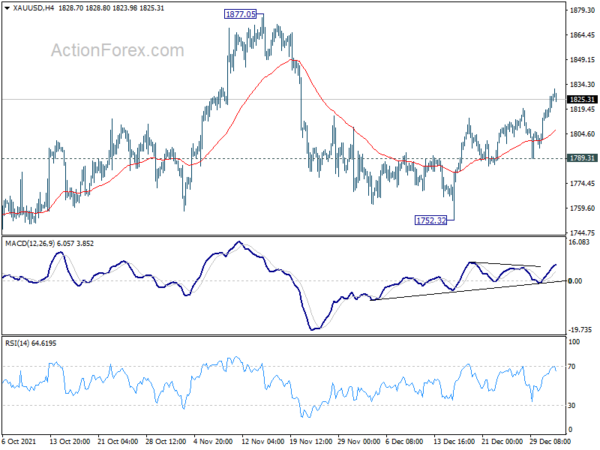This screenshot has height=450, width=600.
Task: Click the MACD scale value 16.083
Action: pos(579,242)
